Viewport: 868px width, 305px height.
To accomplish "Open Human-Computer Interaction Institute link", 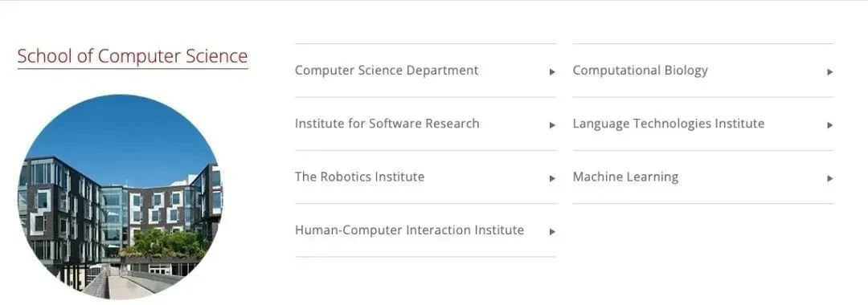I will click(x=409, y=230).
